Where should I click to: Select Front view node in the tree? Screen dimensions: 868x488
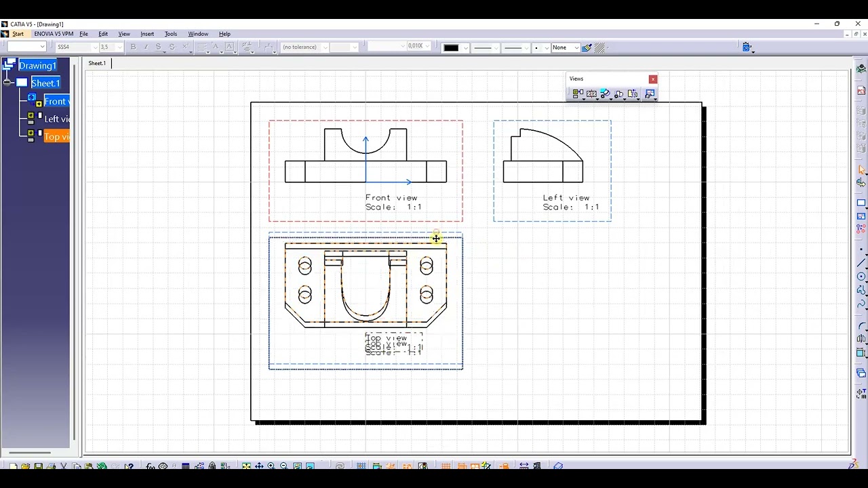56,101
